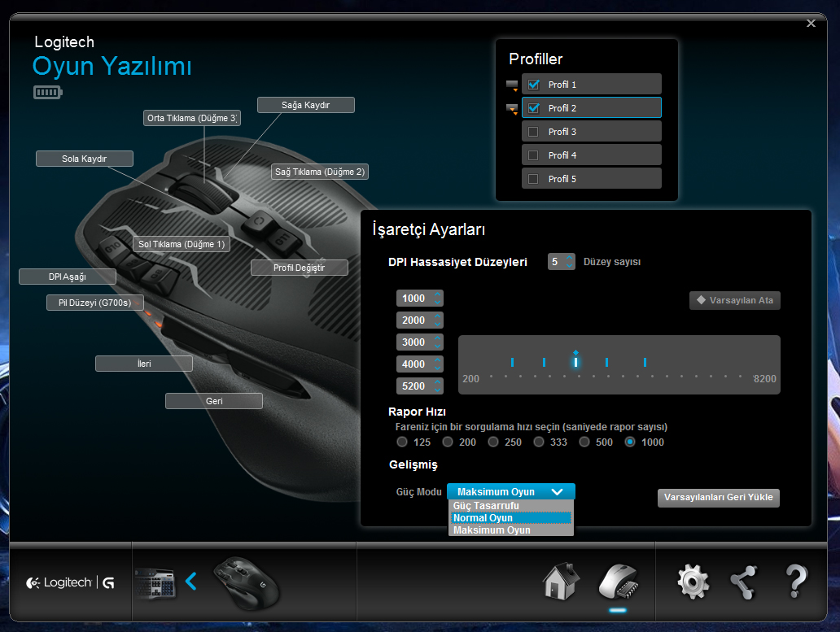The height and width of the screenshot is (632, 840).
Task: Click Profil 2 profile indicator icon
Action: tap(512, 109)
